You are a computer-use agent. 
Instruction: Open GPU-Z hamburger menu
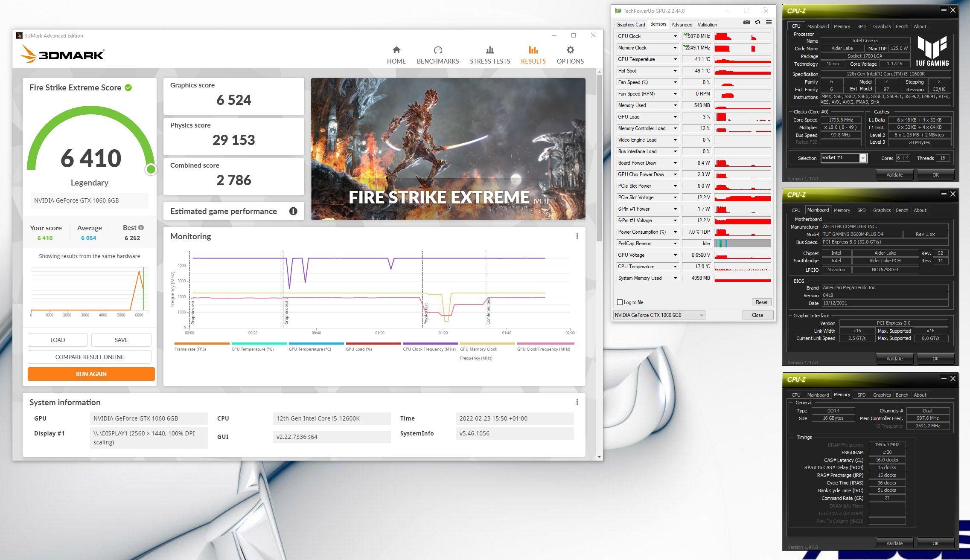point(769,23)
